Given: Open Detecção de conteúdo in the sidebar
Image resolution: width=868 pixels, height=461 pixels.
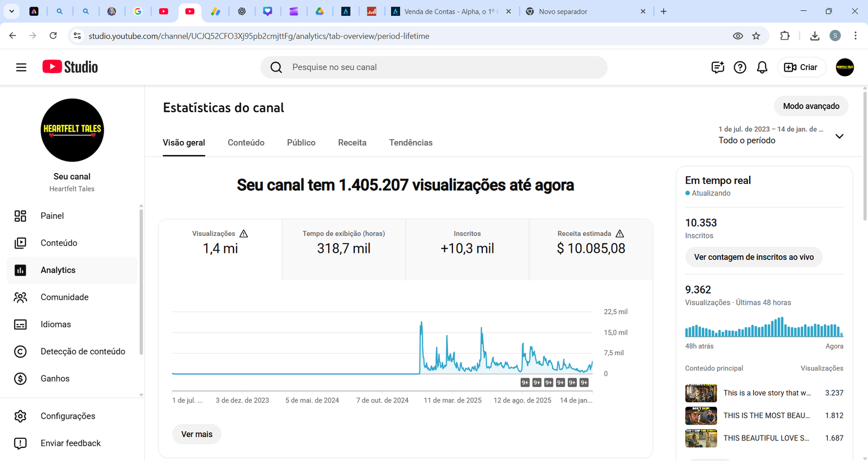Looking at the screenshot, I should pyautogui.click(x=72, y=351).
